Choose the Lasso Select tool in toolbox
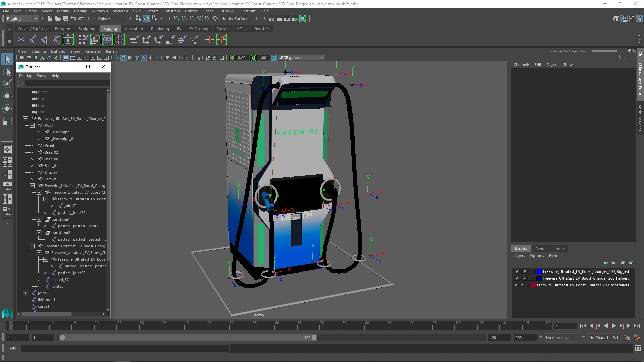The width and height of the screenshot is (644, 362). (x=7, y=72)
